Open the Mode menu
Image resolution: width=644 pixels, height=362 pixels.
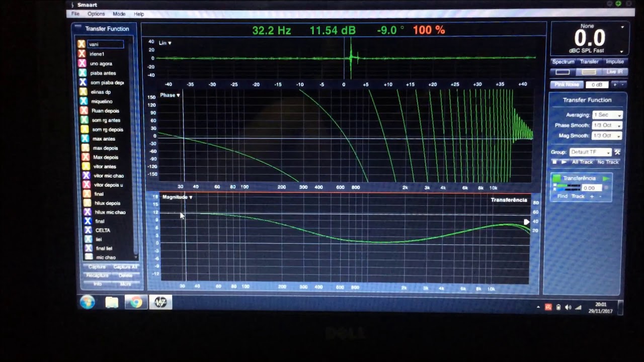tap(119, 14)
